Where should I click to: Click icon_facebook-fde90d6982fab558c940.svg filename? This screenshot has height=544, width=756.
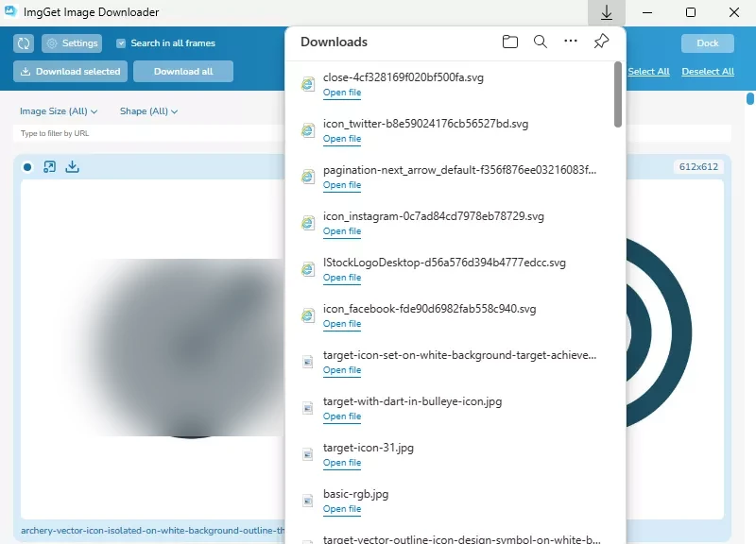pos(430,309)
